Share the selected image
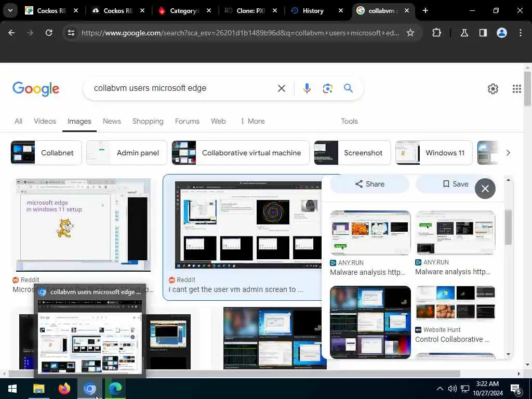 pos(370,184)
